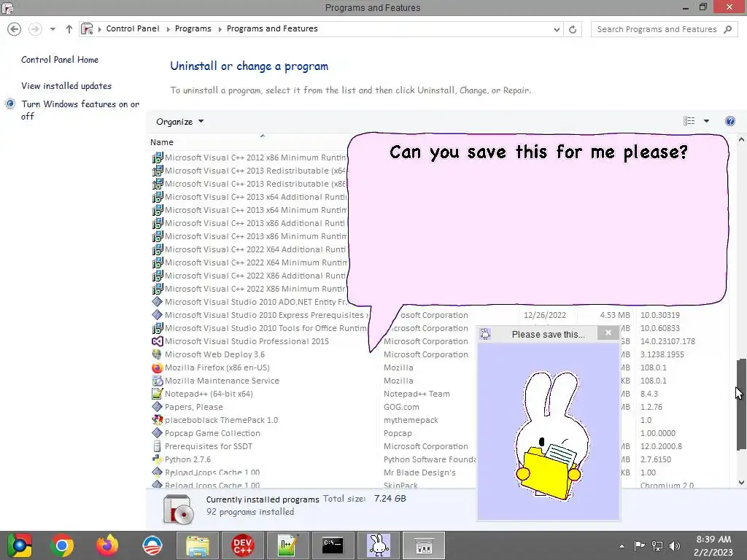Open the command prompt taskbar icon
This screenshot has height=560, width=747.
click(x=333, y=545)
